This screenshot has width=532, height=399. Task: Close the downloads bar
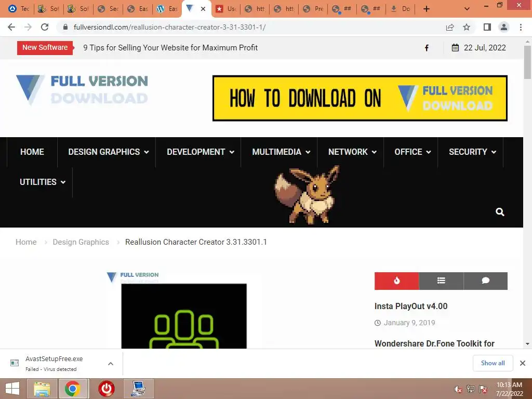pyautogui.click(x=523, y=363)
